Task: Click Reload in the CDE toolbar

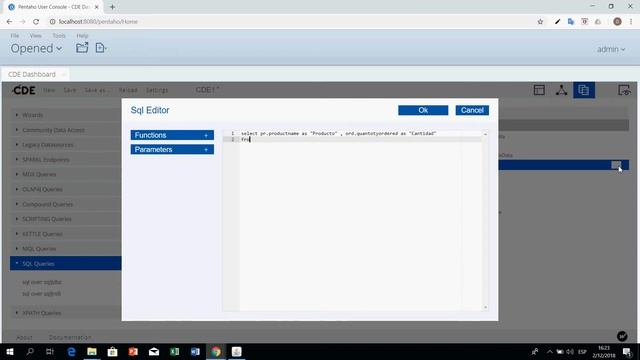Action: (128, 90)
